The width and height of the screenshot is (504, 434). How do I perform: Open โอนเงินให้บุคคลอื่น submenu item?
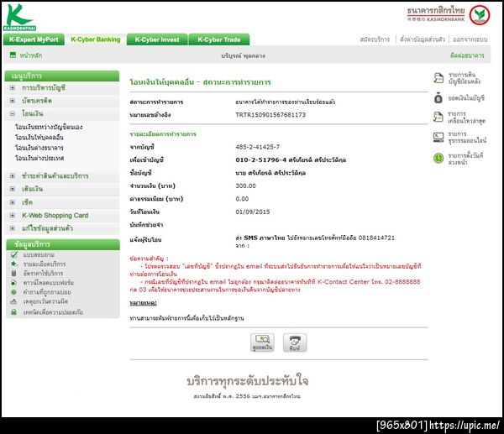[x=39, y=137]
